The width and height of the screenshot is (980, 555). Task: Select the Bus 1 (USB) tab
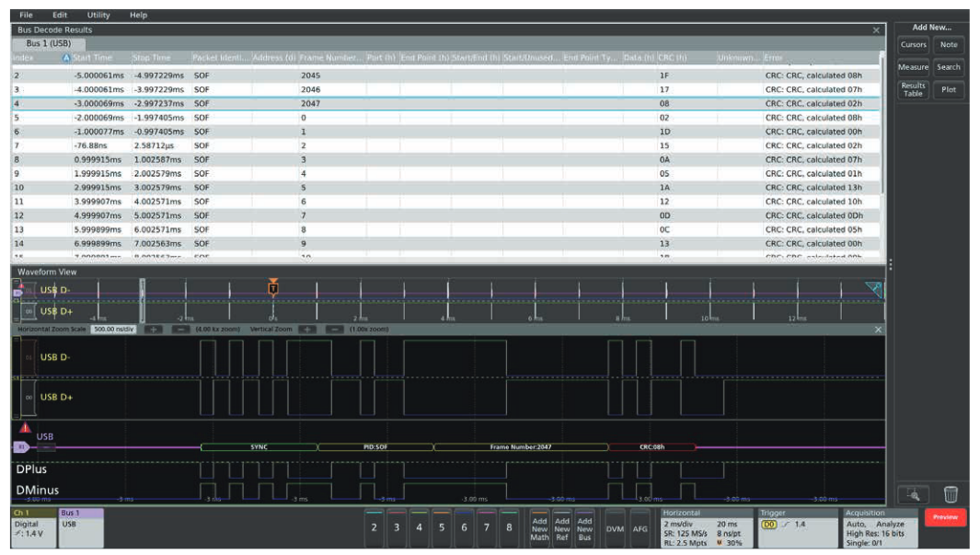pyautogui.click(x=49, y=43)
